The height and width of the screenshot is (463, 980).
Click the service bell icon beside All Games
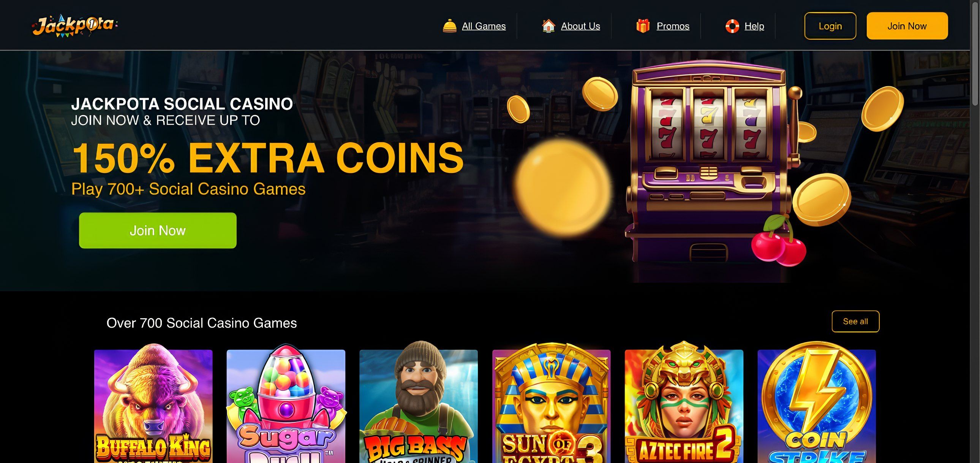(x=449, y=26)
